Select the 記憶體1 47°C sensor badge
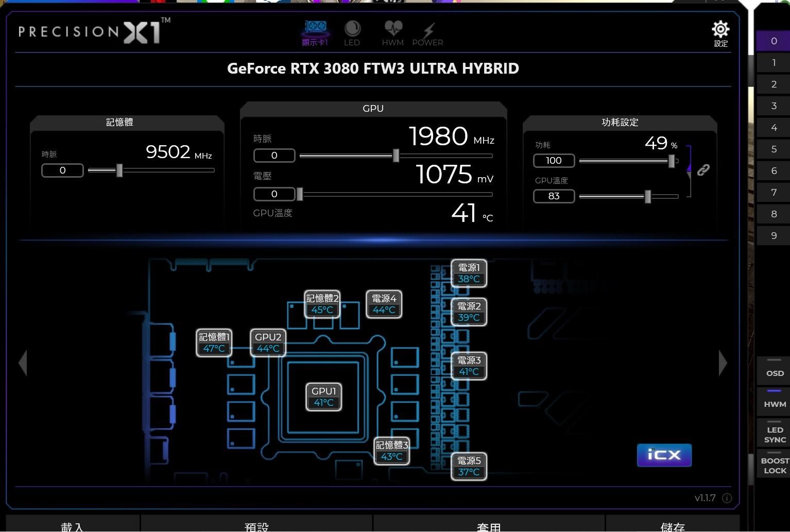This screenshot has height=532, width=790. pyautogui.click(x=214, y=342)
